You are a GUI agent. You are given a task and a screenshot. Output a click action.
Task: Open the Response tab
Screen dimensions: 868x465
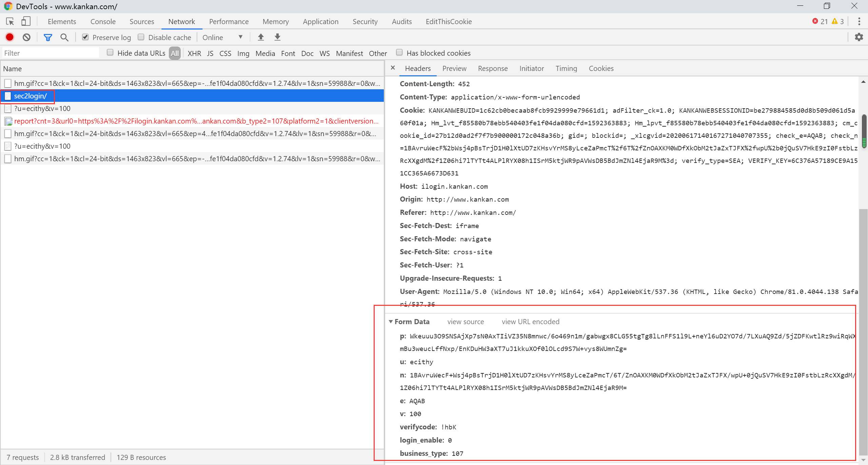[x=493, y=69]
